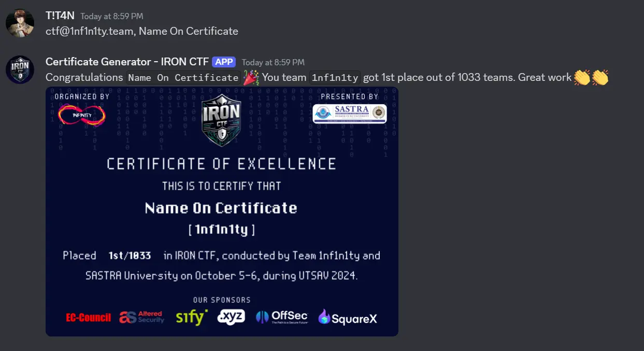Click the 'Name On Certificate' inline code text
This screenshot has width=644, height=351.
183,78
